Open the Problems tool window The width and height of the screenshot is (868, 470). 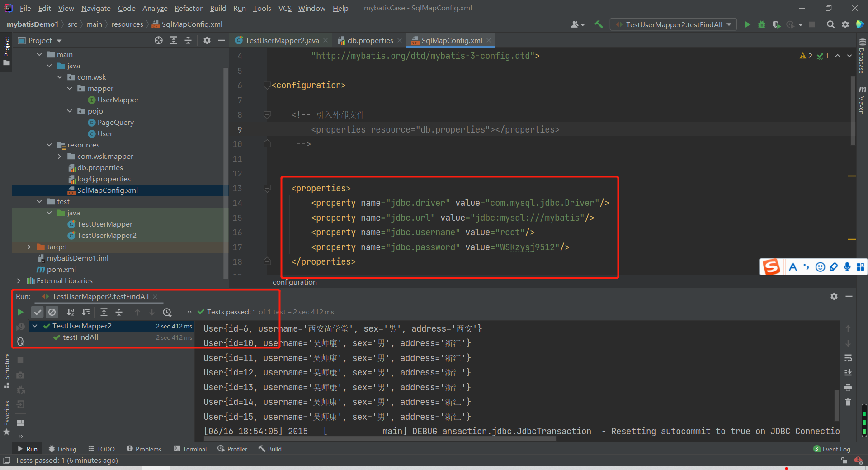tap(144, 449)
